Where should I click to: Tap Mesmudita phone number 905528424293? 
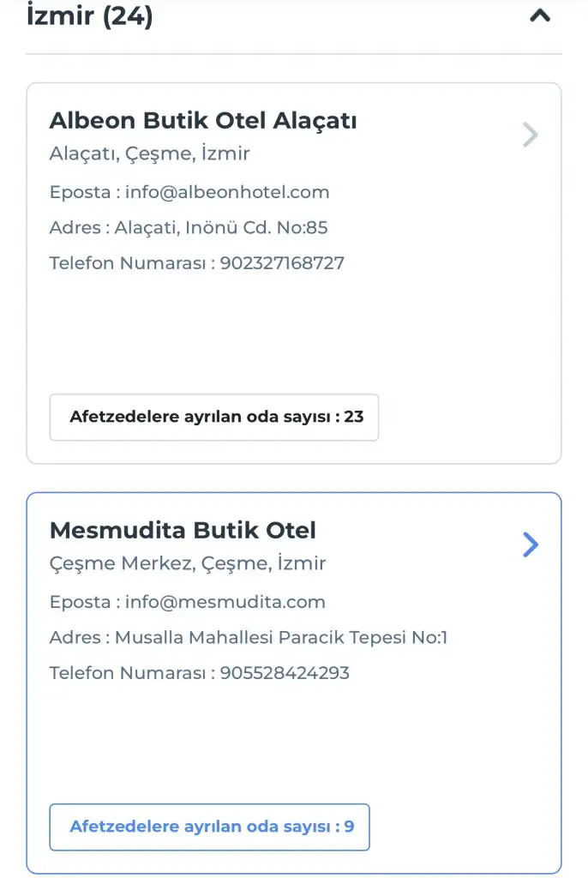pyautogui.click(x=285, y=673)
